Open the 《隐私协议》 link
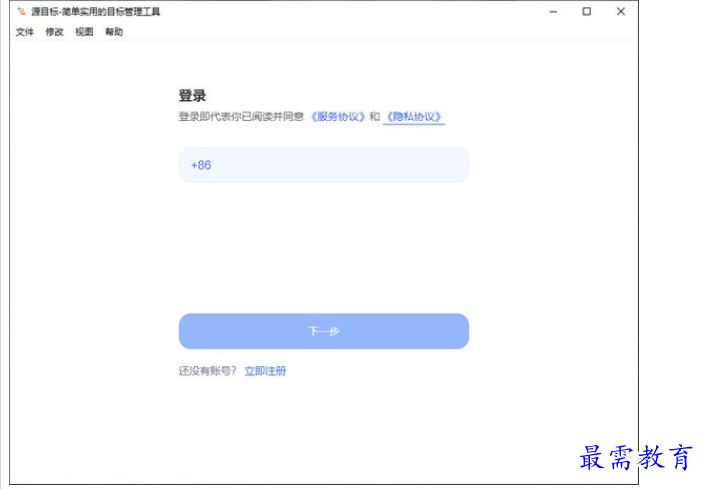The width and height of the screenshot is (701, 489). pyautogui.click(x=414, y=117)
